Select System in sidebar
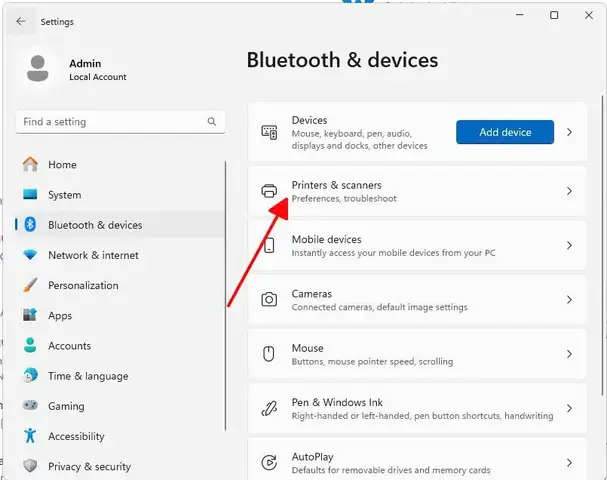Screen dimensions: 607x480 (x=120, y=195)
